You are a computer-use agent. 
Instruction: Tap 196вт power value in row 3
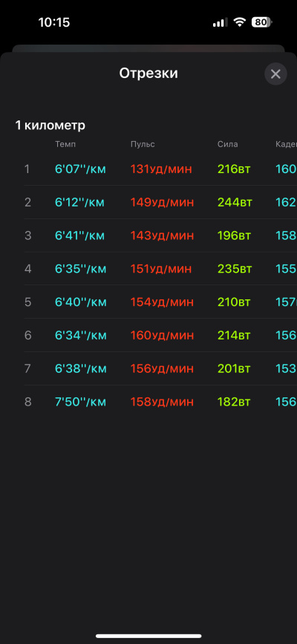(234, 235)
